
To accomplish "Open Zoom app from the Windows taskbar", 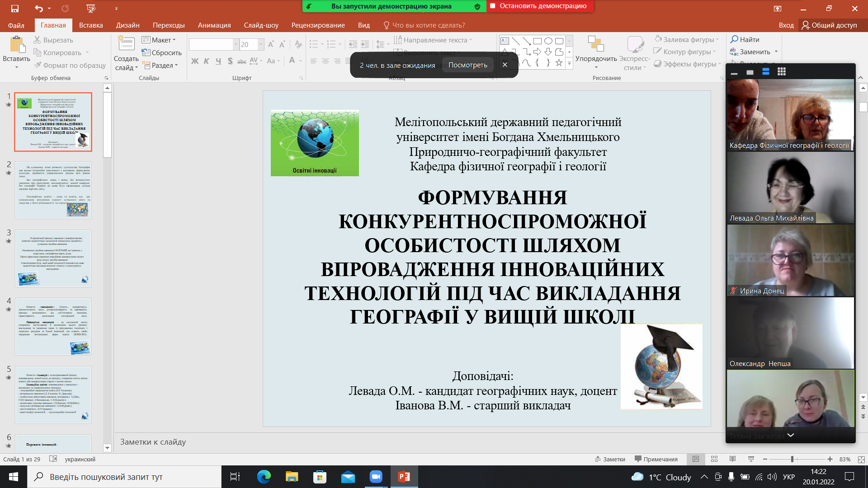I will pos(376,477).
